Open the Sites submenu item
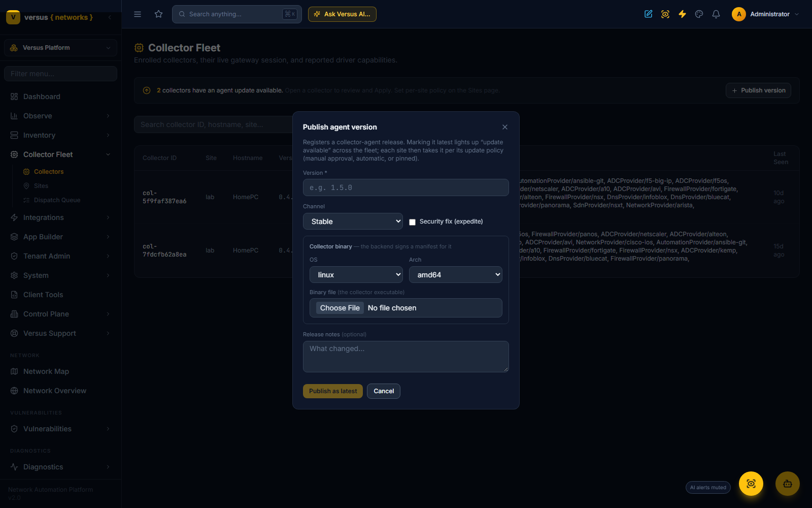The height and width of the screenshot is (508, 812). point(41,186)
